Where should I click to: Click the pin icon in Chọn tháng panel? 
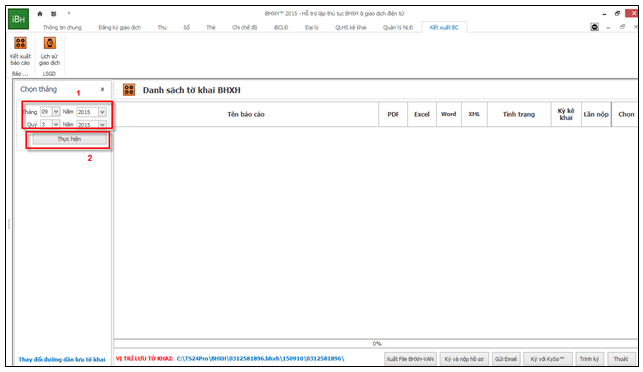102,89
